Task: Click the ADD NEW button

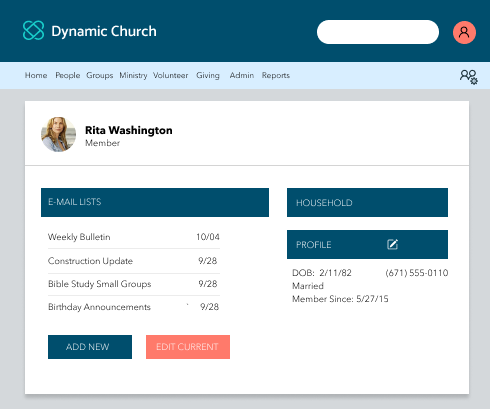Action: (x=90, y=347)
